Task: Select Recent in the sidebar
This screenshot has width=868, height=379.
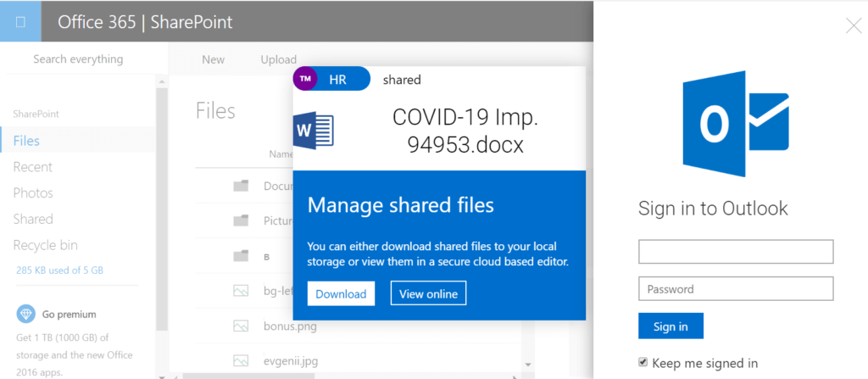Action: pyautogui.click(x=33, y=167)
